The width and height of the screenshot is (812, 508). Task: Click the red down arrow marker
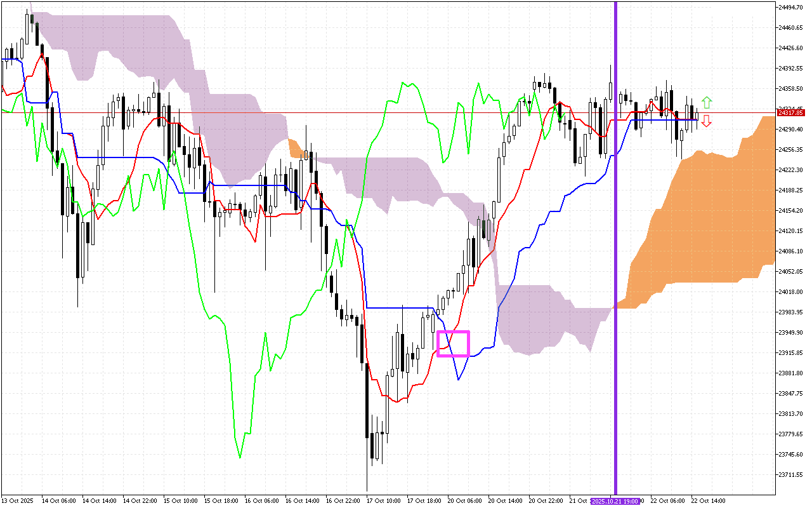click(x=706, y=121)
